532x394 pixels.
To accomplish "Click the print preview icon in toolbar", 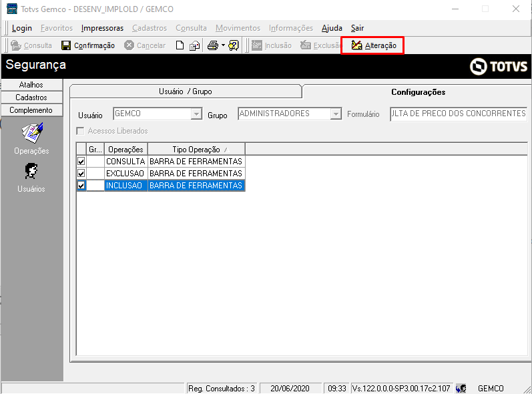I will coord(194,45).
